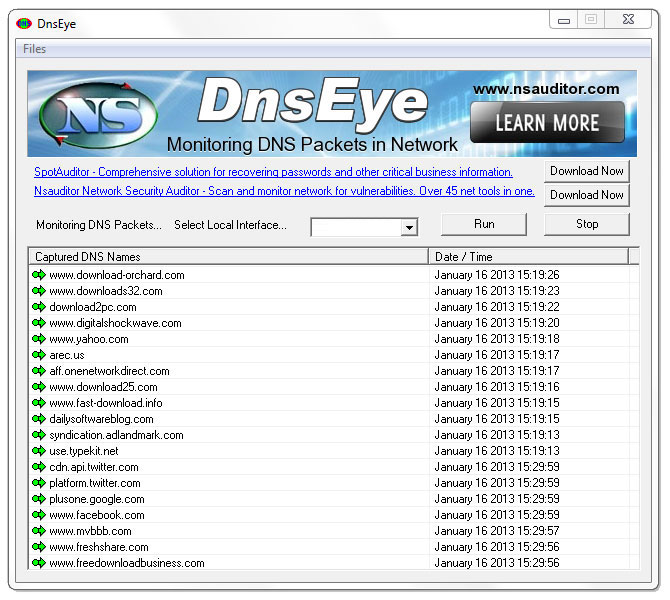This screenshot has height=600, width=670.
Task: Click the green arrow icon beside www.download-orchard.com
Action: pos(39,275)
